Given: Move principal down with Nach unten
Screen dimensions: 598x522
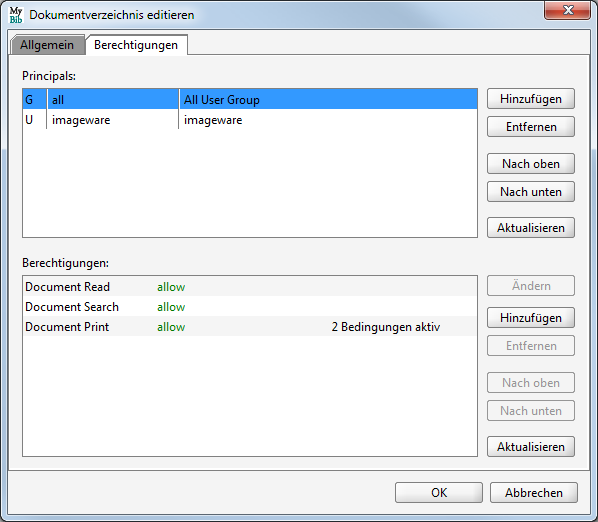Looking at the screenshot, I should pyautogui.click(x=530, y=191).
